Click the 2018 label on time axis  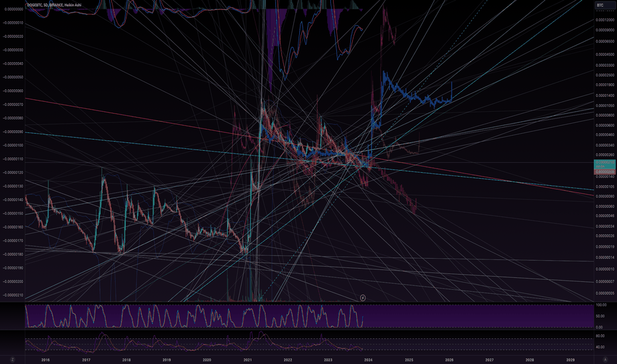click(126, 359)
